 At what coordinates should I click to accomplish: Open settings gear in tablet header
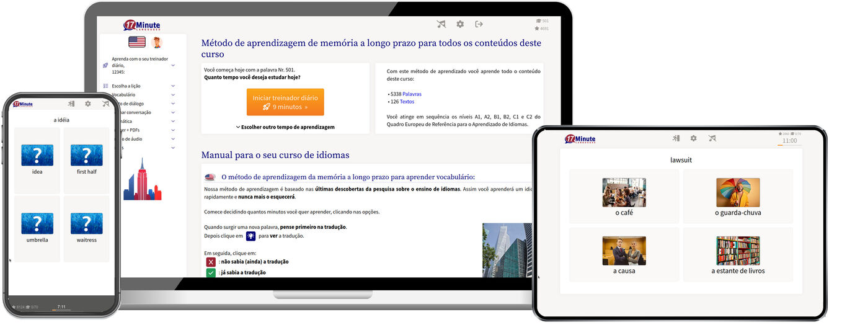point(694,138)
